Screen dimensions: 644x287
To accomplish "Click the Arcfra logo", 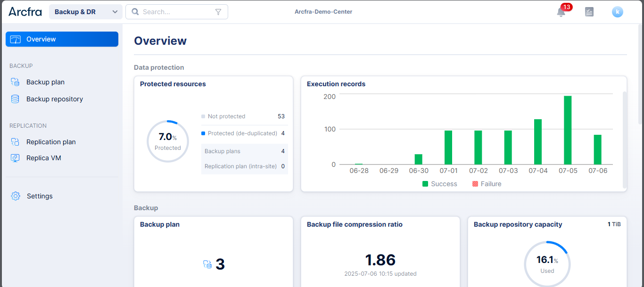I will [25, 12].
